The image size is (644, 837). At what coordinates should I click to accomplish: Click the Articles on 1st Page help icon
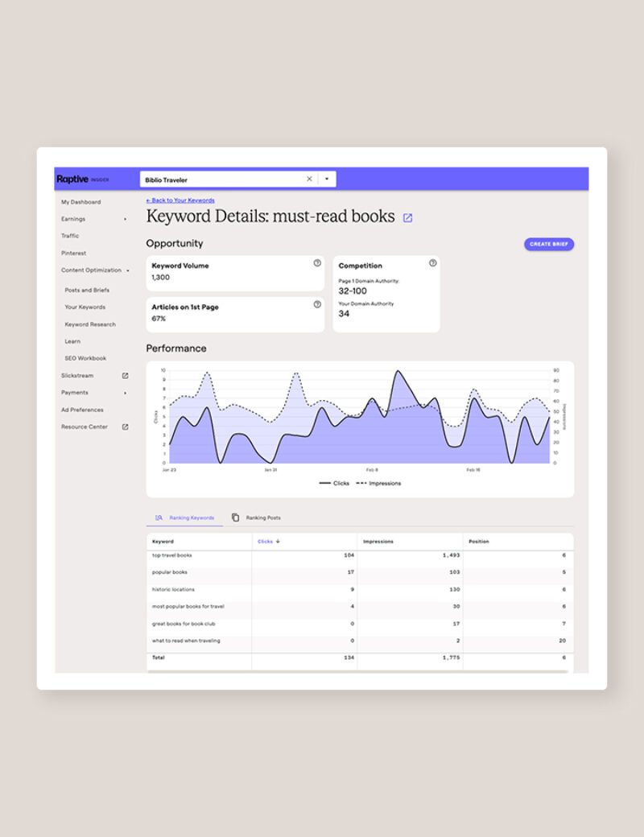pos(317,304)
